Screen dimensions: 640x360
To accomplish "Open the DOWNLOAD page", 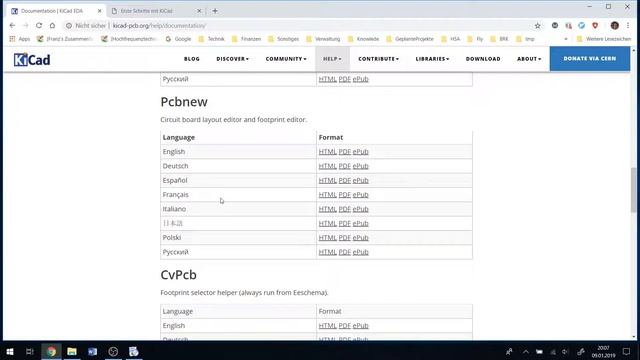I will [483, 59].
